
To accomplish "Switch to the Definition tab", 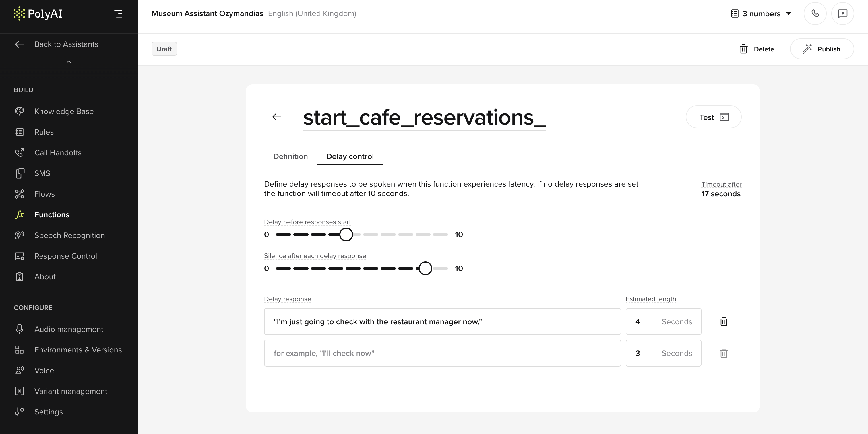I will pyautogui.click(x=290, y=156).
